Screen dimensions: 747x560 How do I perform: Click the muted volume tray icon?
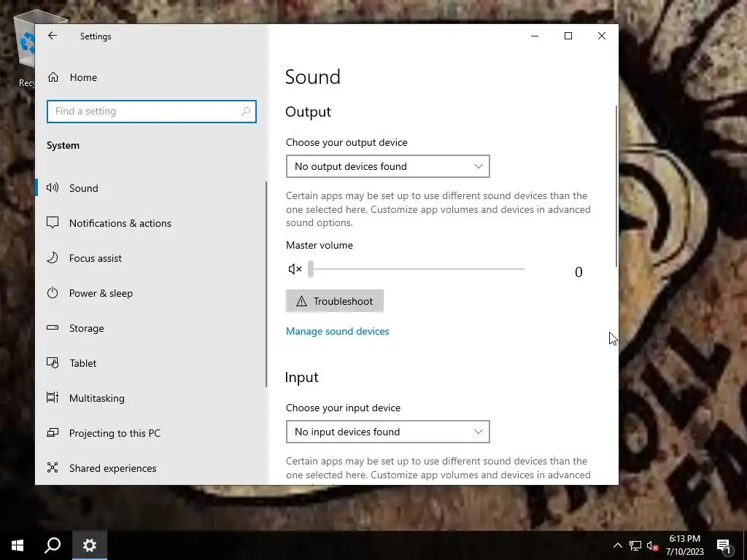tap(653, 545)
